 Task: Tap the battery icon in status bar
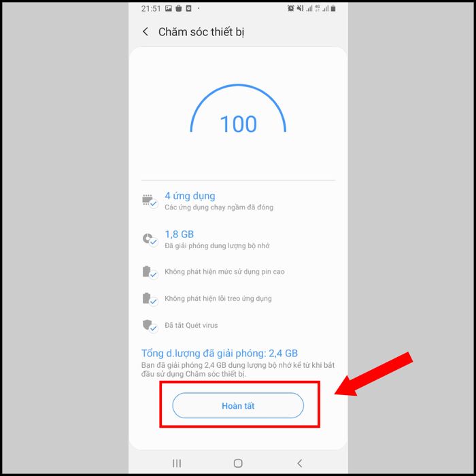[x=333, y=8]
